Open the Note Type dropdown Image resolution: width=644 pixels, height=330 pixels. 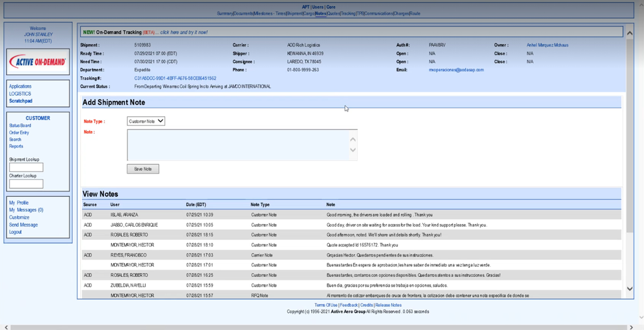146,121
